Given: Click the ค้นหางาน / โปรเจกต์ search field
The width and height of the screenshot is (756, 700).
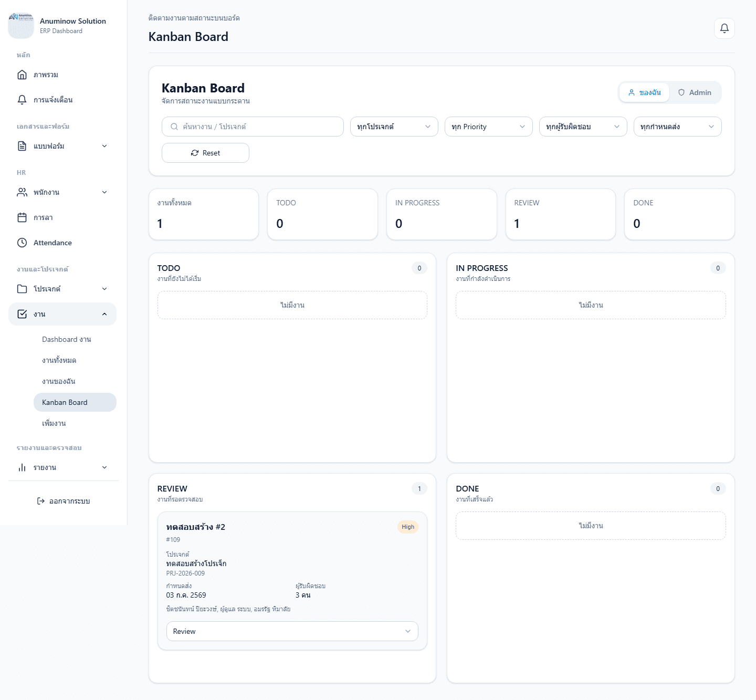Looking at the screenshot, I should pyautogui.click(x=253, y=127).
